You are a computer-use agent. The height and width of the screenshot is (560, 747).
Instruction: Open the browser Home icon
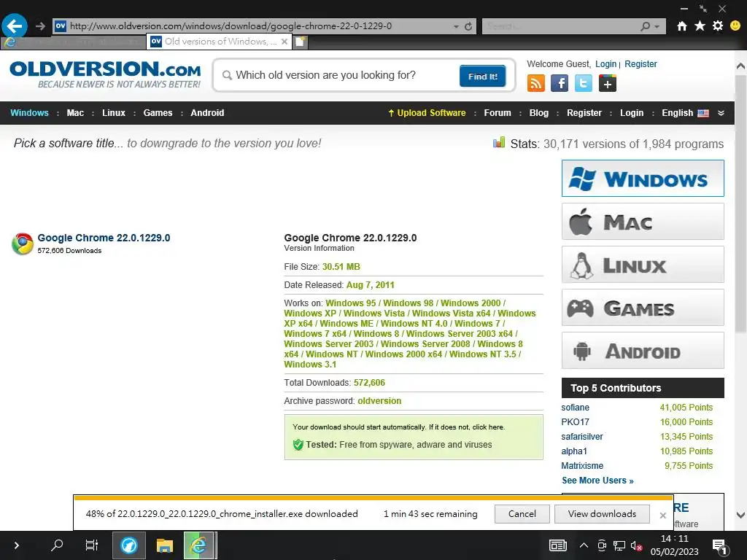682,26
